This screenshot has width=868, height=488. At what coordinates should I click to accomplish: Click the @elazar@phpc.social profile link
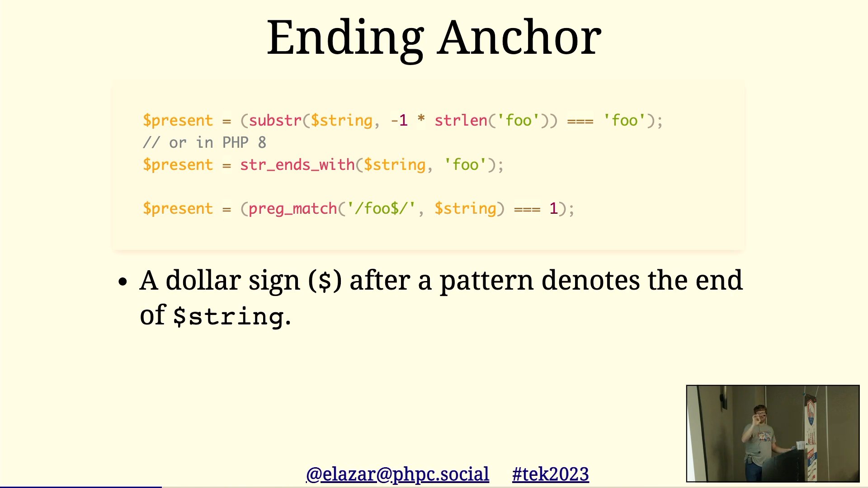(396, 474)
